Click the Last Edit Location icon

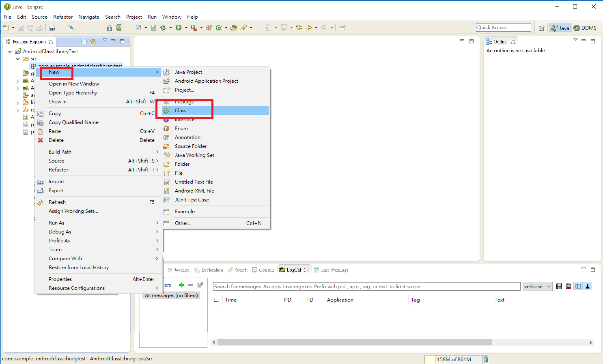click(299, 28)
